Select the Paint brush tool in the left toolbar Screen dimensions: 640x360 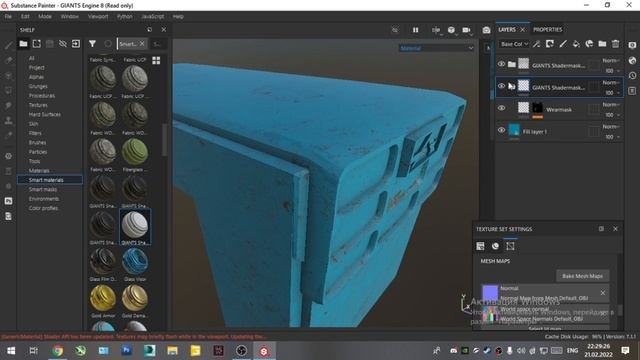coord(8,45)
